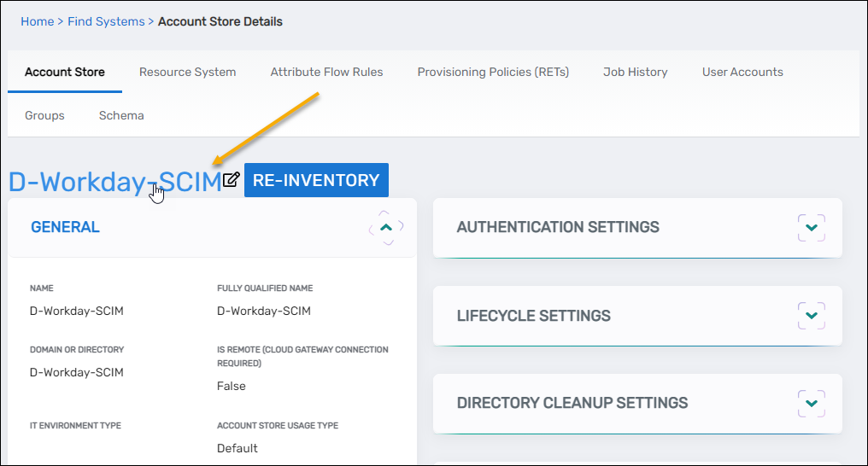The image size is (868, 466).
Task: Click the RE-INVENTORY button
Action: click(316, 180)
